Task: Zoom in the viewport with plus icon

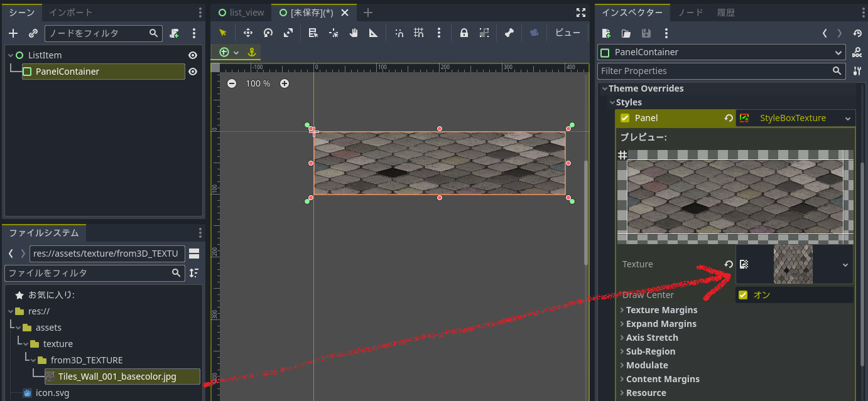Action: point(285,83)
